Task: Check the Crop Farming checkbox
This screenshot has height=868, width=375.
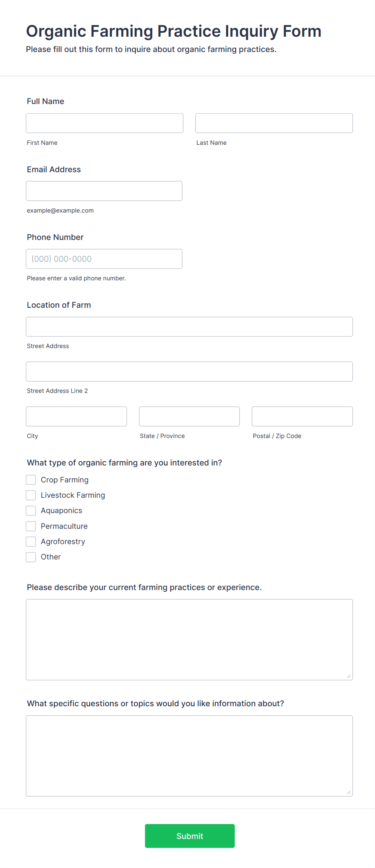Action: point(31,480)
